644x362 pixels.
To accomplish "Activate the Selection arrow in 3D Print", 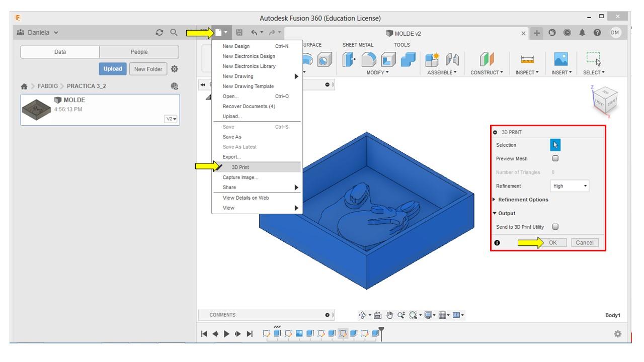I will 555,145.
